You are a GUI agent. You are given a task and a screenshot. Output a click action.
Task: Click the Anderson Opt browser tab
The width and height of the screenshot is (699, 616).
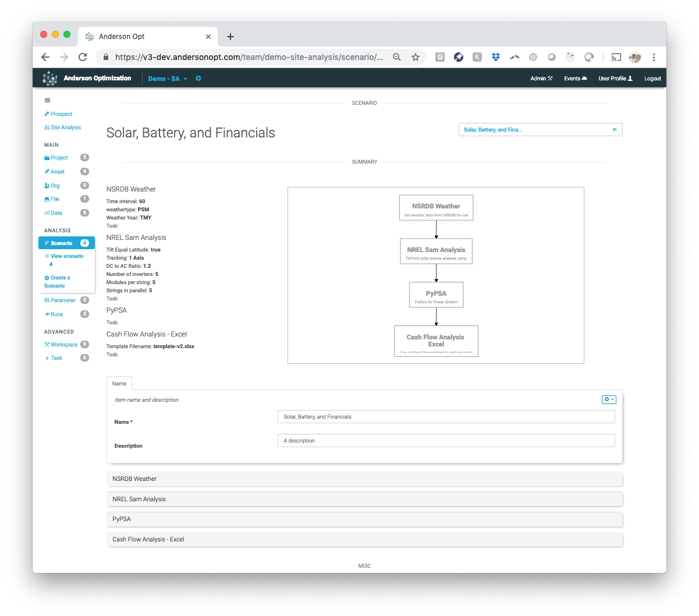click(148, 37)
